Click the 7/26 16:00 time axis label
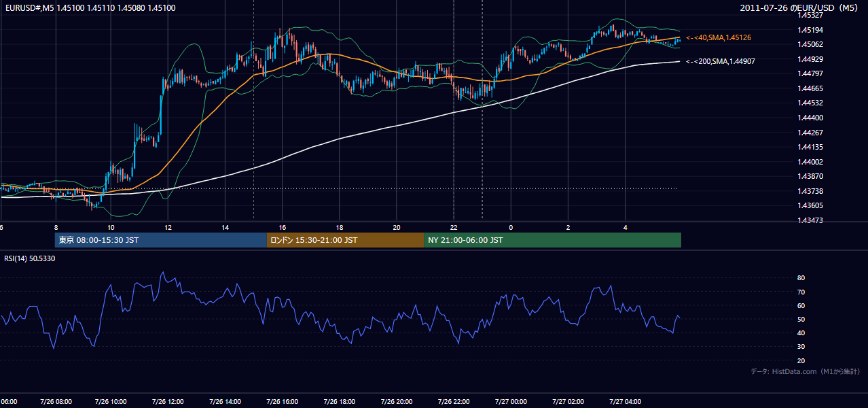Image resolution: width=868 pixels, height=408 pixels. tap(283, 402)
